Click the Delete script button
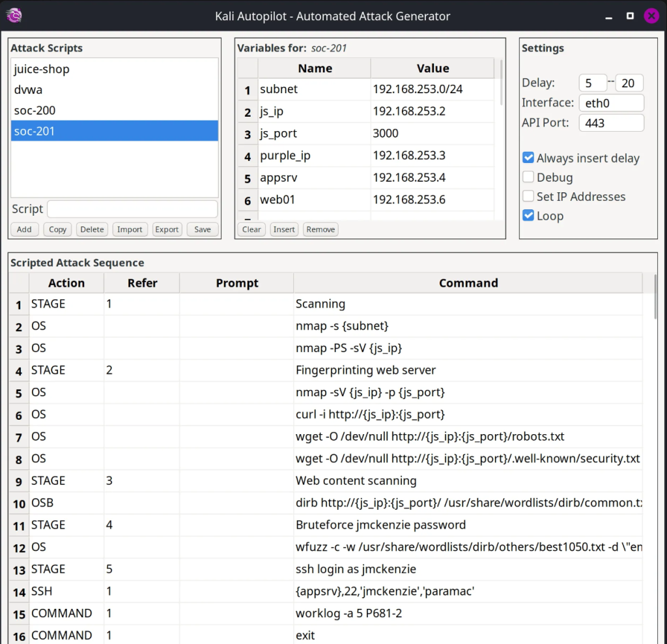 (92, 229)
